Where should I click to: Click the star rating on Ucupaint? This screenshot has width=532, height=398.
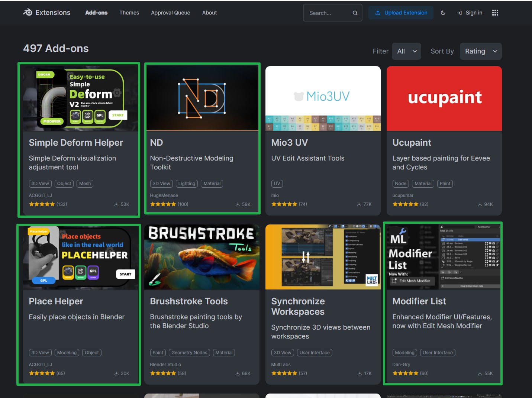click(x=406, y=204)
